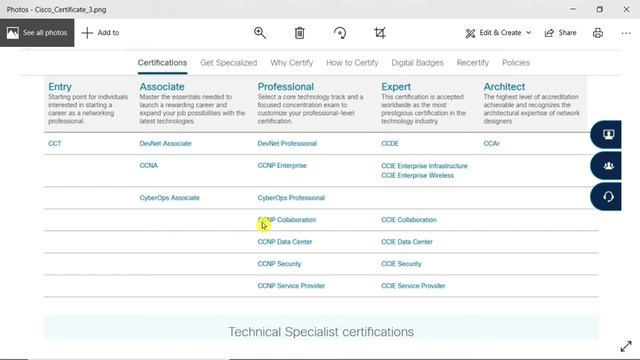
Task: Click the Expert heading
Action: 396,87
